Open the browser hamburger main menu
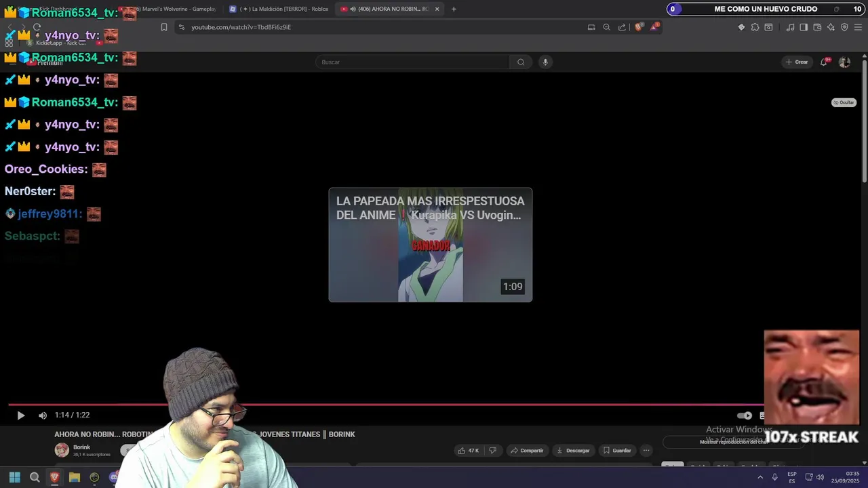 pyautogui.click(x=859, y=27)
